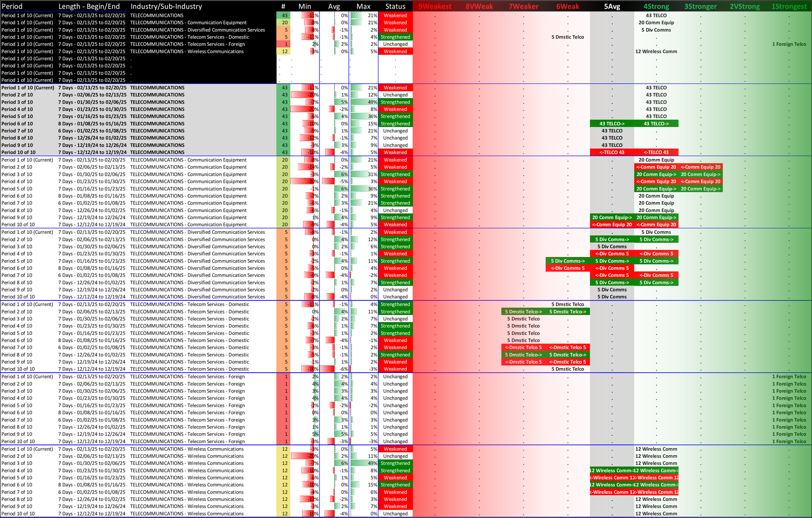
Task: Select 1 Foreign Telco in top summary block
Action: (789, 44)
